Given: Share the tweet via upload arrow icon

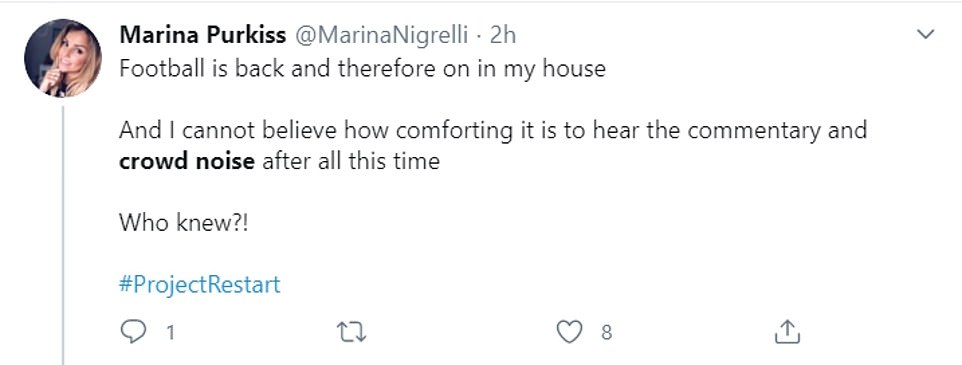Looking at the screenshot, I should 787,332.
